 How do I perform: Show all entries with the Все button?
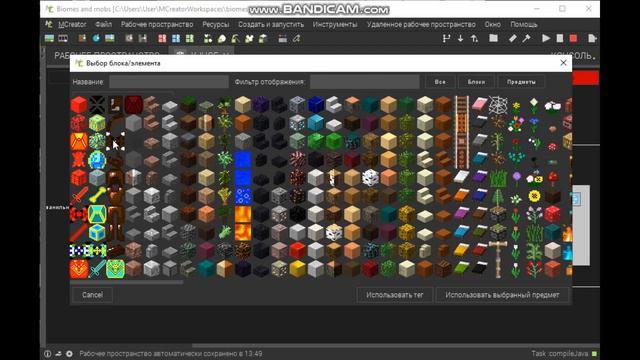click(x=440, y=82)
